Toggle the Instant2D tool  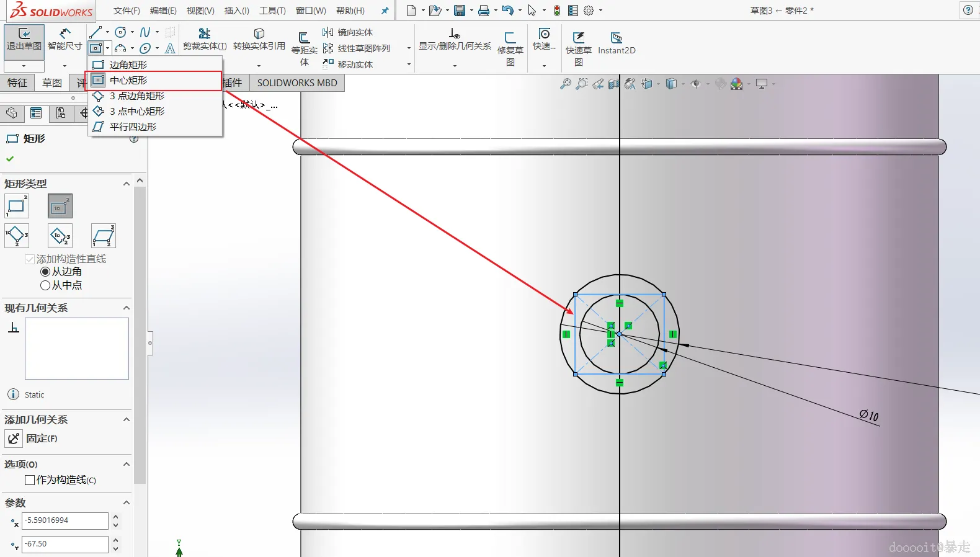click(617, 43)
